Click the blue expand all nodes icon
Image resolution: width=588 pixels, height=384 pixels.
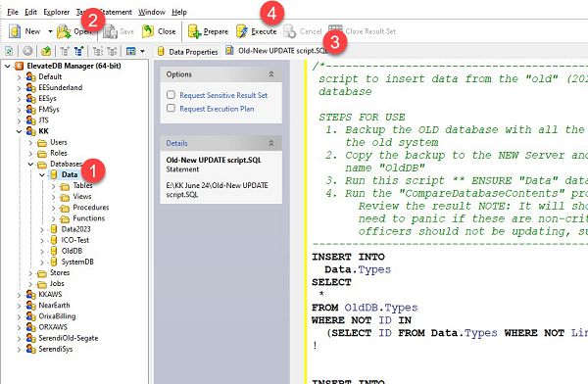pyautogui.click(x=78, y=51)
